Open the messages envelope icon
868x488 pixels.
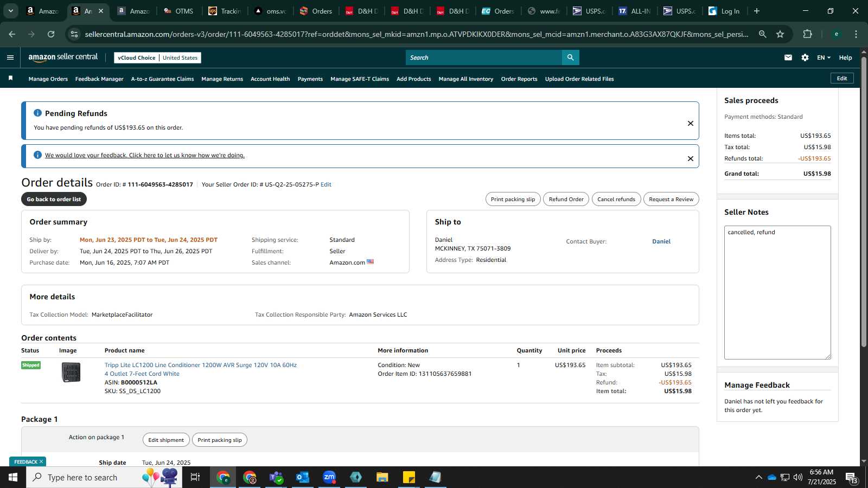788,57
